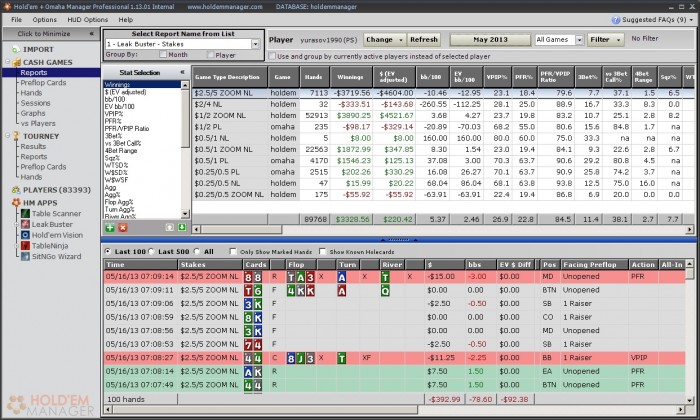The width and height of the screenshot is (700, 420).
Task: Click the A K hole cards icon
Action: tap(253, 372)
